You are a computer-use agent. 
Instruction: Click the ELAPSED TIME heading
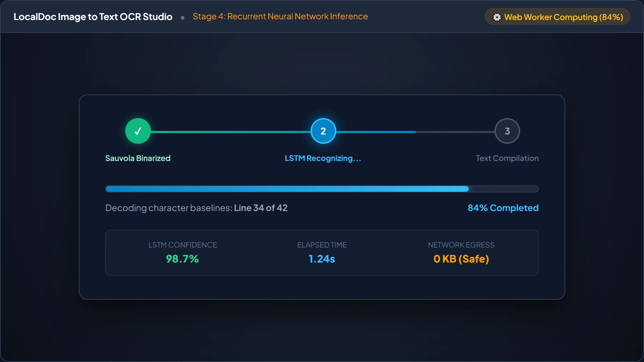click(x=322, y=245)
